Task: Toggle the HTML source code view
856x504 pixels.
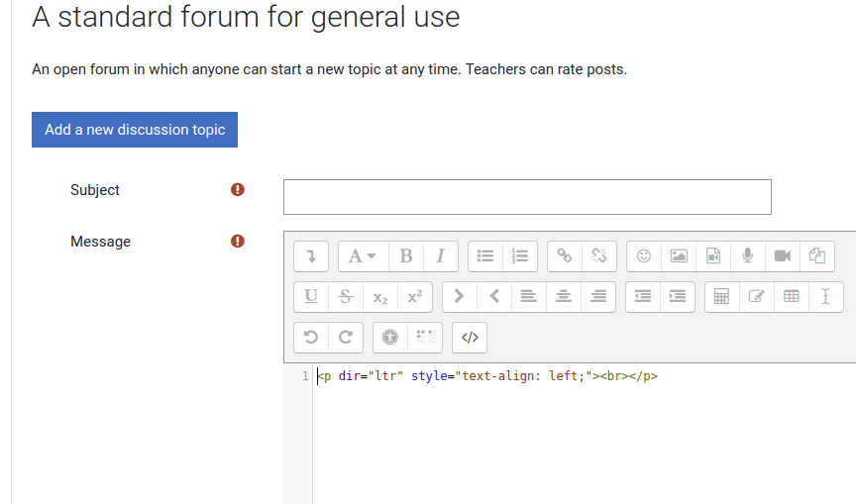Action: [x=470, y=337]
